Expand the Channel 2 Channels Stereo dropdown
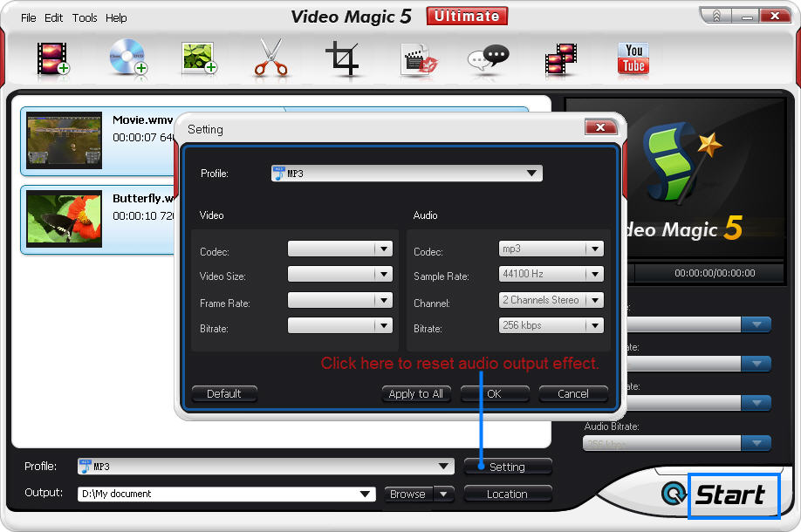This screenshot has width=801, height=532. [595, 300]
